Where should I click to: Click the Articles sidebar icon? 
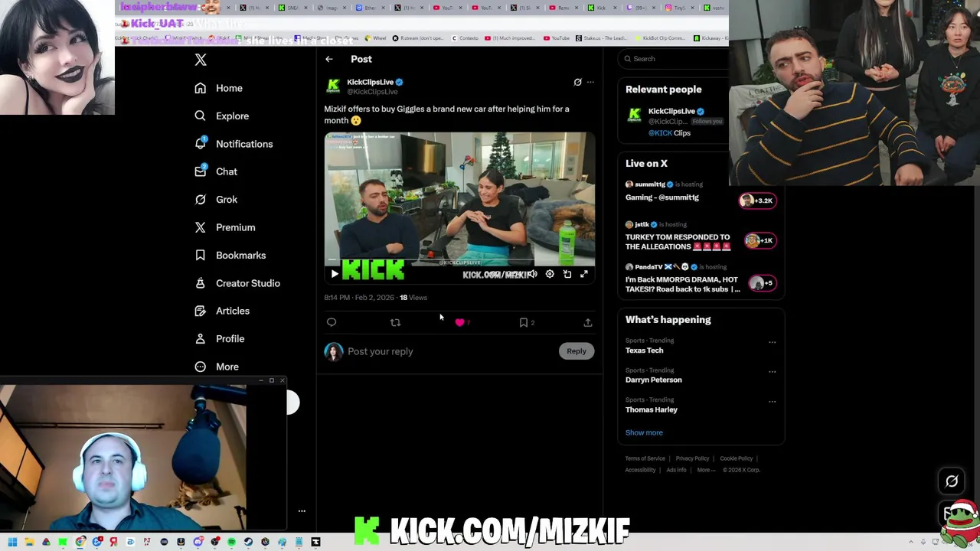coord(200,311)
